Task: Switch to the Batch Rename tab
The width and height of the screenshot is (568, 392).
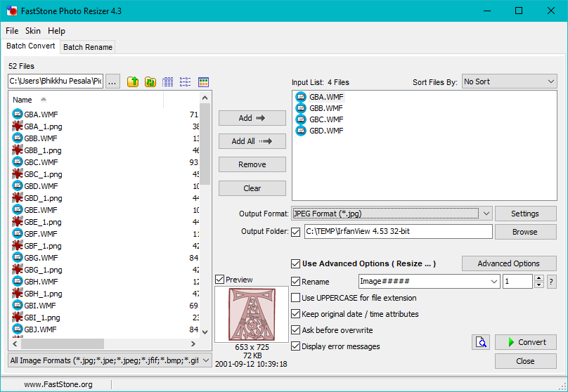Action: pos(86,47)
